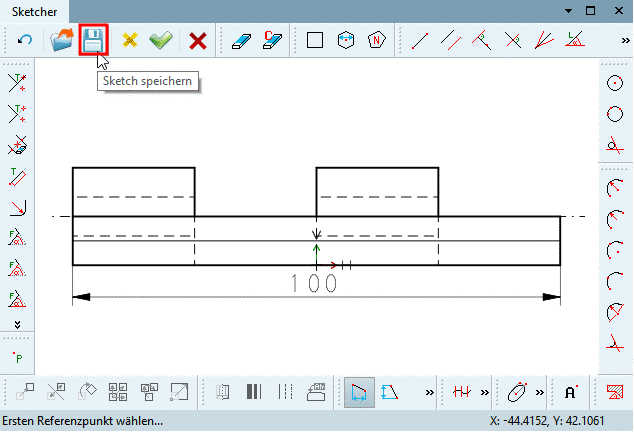Viewport: 634px width, 432px height.
Task: Expand the dimension tools overflow chevron
Action: [x=429, y=392]
